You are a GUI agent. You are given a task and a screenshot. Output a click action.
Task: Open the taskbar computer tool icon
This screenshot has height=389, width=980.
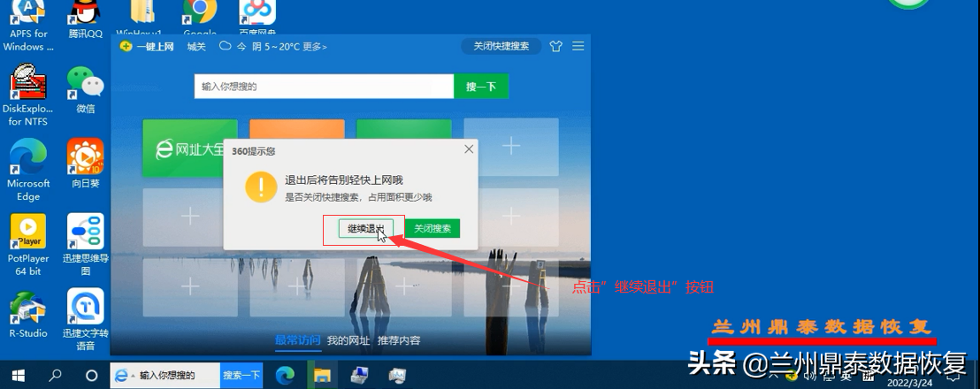tap(359, 375)
